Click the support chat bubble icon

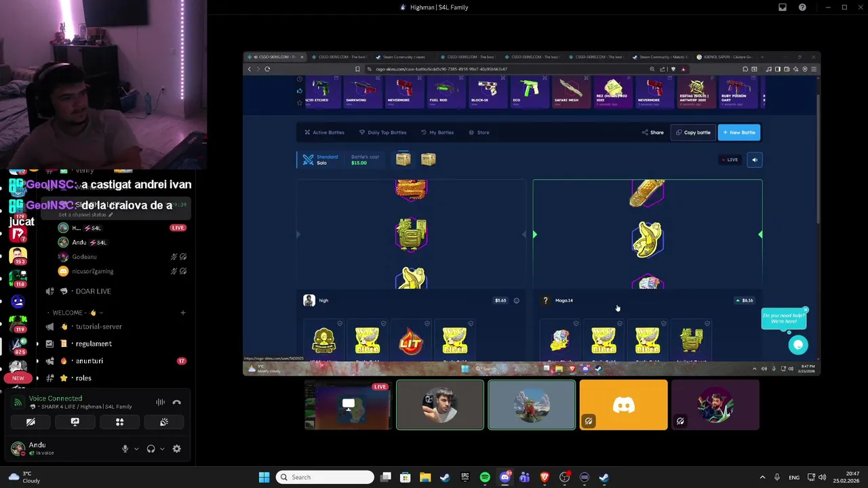pos(798,345)
